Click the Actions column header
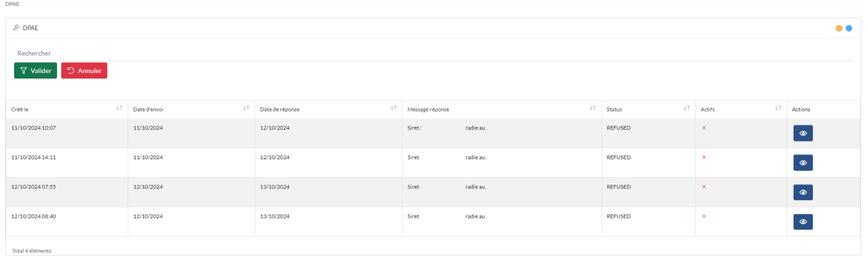 click(x=801, y=109)
